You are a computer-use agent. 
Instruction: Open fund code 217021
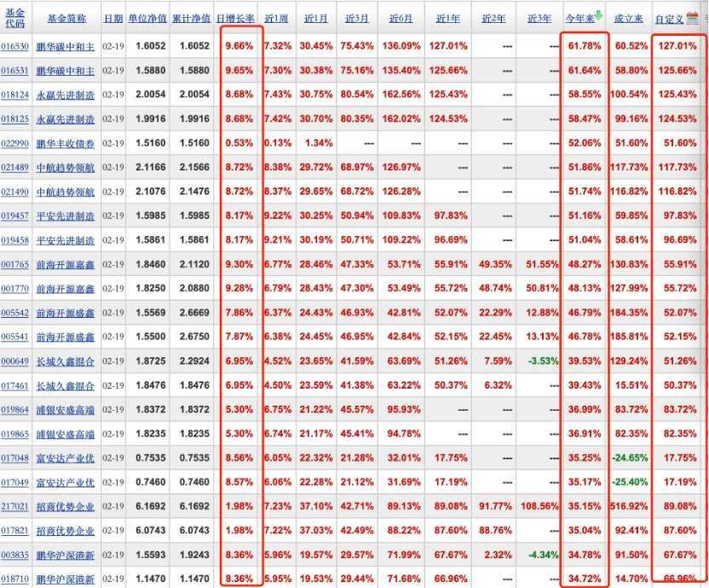tap(15, 506)
